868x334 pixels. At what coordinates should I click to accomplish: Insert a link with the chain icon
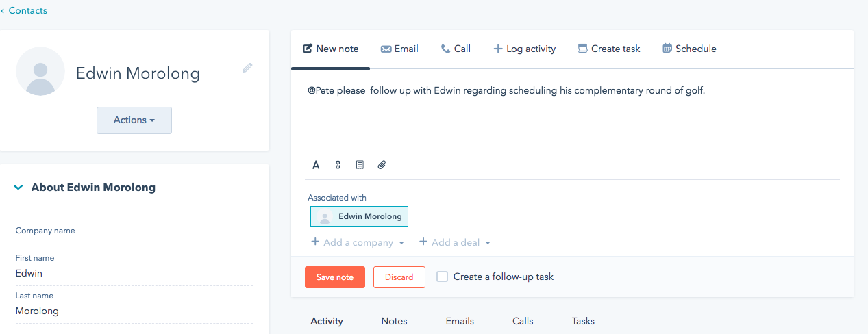tap(338, 165)
